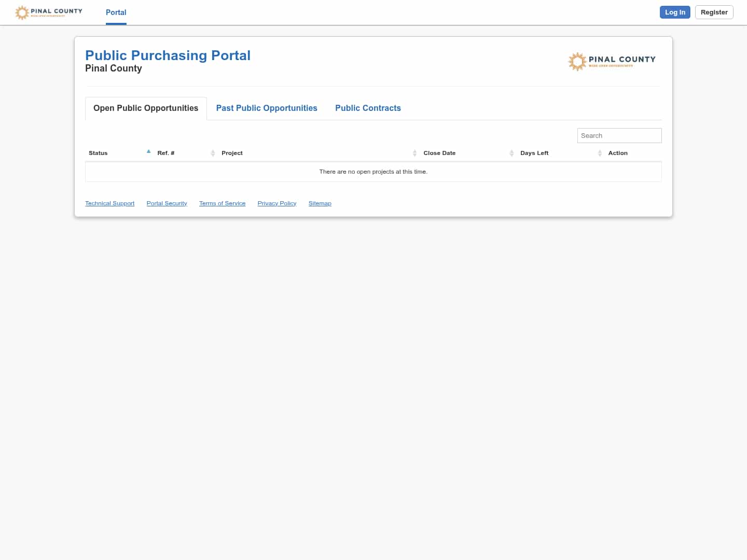Switch to the Past Public Opportunities tab
This screenshot has height=560, width=747.
[x=267, y=108]
